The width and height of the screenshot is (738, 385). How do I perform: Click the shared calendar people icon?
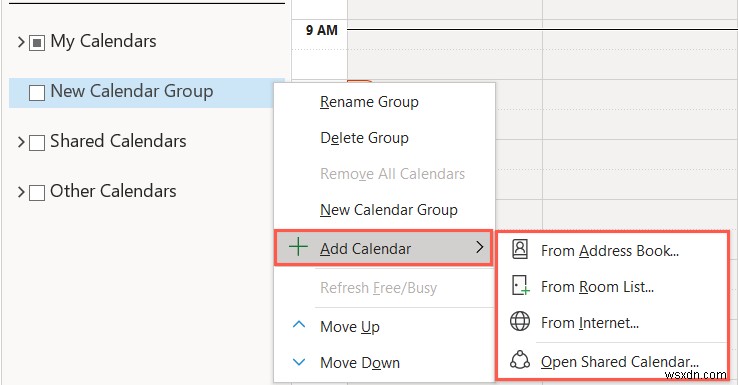[x=520, y=360]
